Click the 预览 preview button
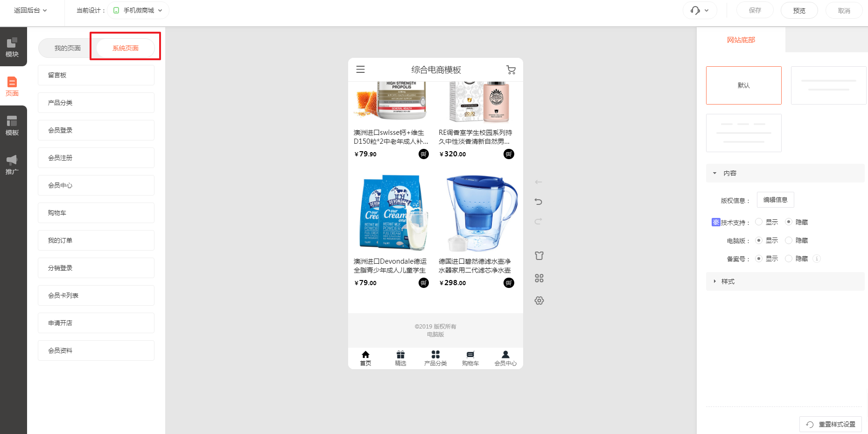Screen dimensions: 868x434 (799, 10)
